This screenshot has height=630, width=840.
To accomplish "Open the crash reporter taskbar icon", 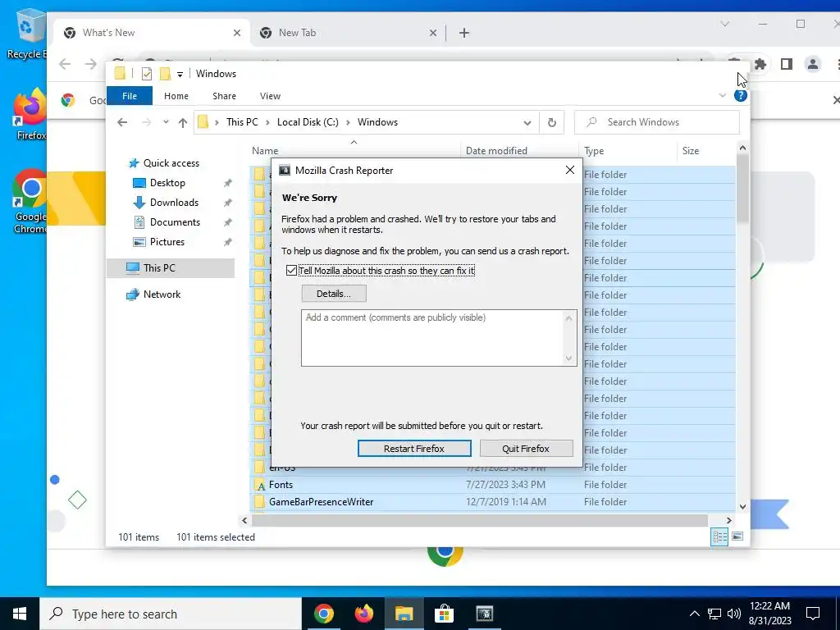I will coord(484,614).
